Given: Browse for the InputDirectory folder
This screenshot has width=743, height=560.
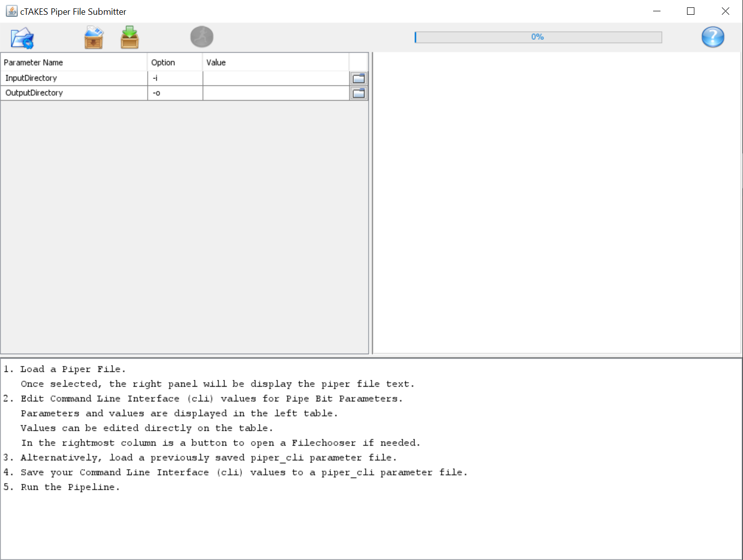Looking at the screenshot, I should pos(359,79).
